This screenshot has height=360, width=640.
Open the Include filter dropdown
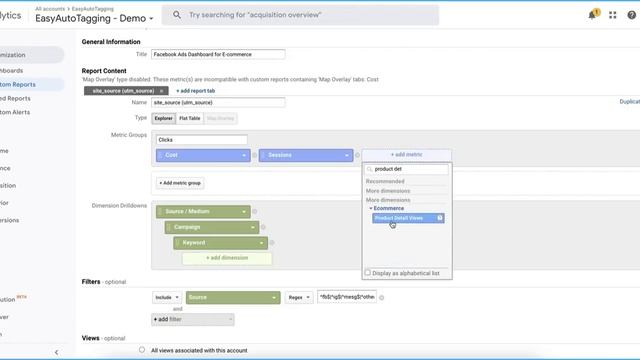point(167,298)
